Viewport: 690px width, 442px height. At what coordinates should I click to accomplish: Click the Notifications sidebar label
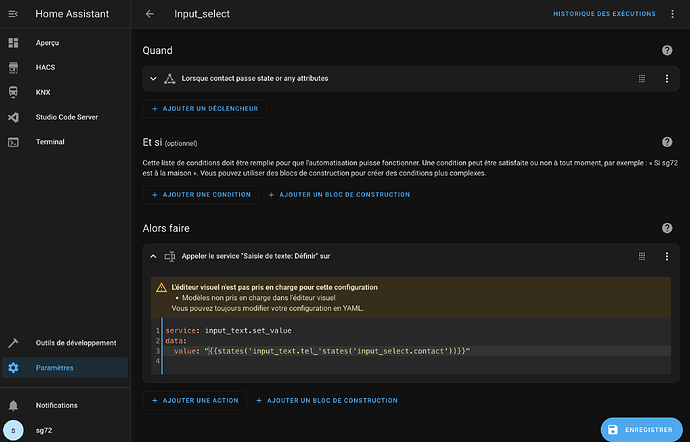click(57, 405)
